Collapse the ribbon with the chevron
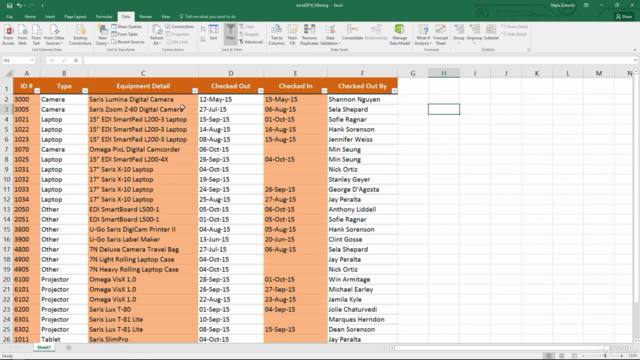640x360 pixels. (635, 50)
